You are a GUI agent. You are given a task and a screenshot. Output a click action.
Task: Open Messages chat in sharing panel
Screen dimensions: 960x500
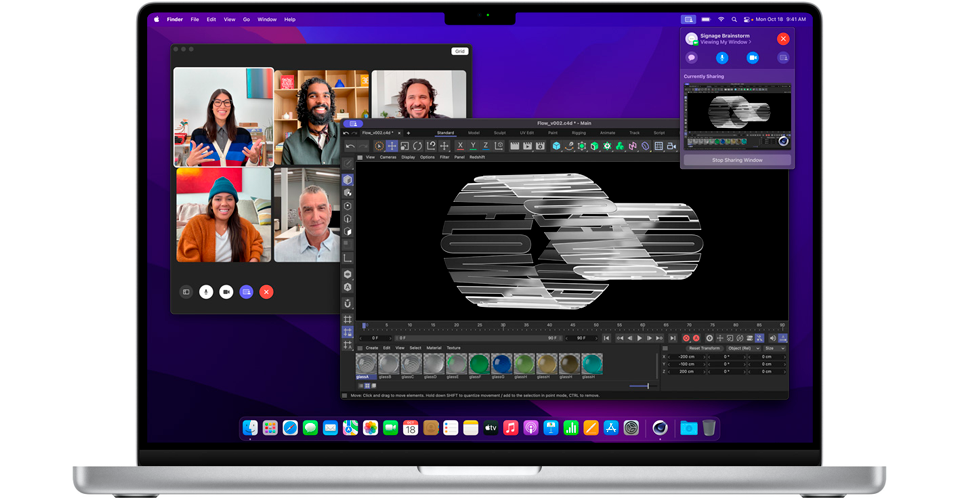(692, 58)
